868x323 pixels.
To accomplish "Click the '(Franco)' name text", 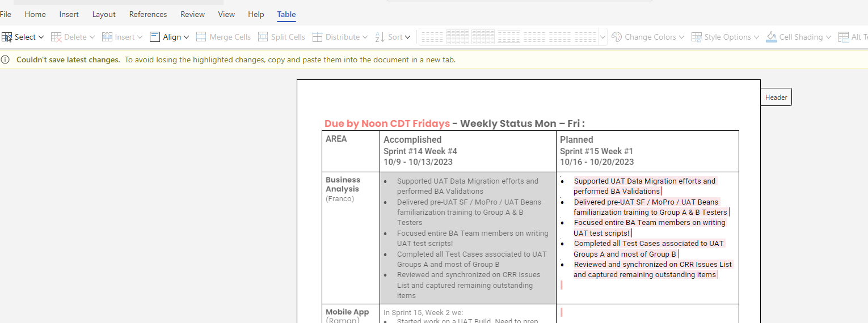I will pyautogui.click(x=340, y=199).
